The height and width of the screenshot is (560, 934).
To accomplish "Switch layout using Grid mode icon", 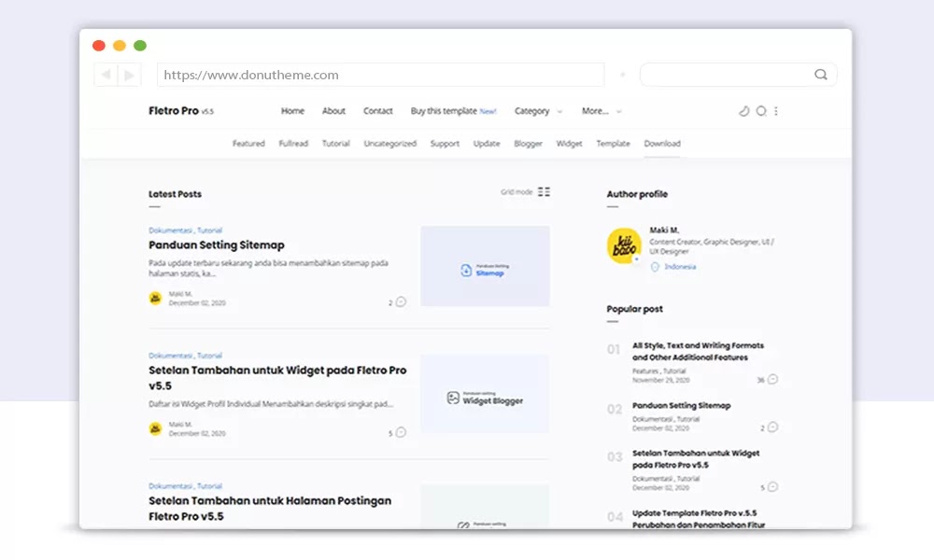I will click(544, 191).
